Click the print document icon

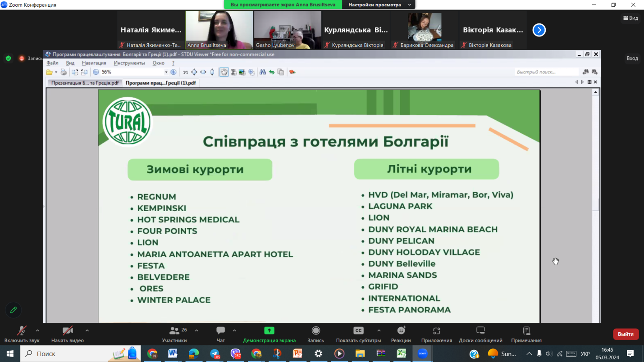pos(64,72)
